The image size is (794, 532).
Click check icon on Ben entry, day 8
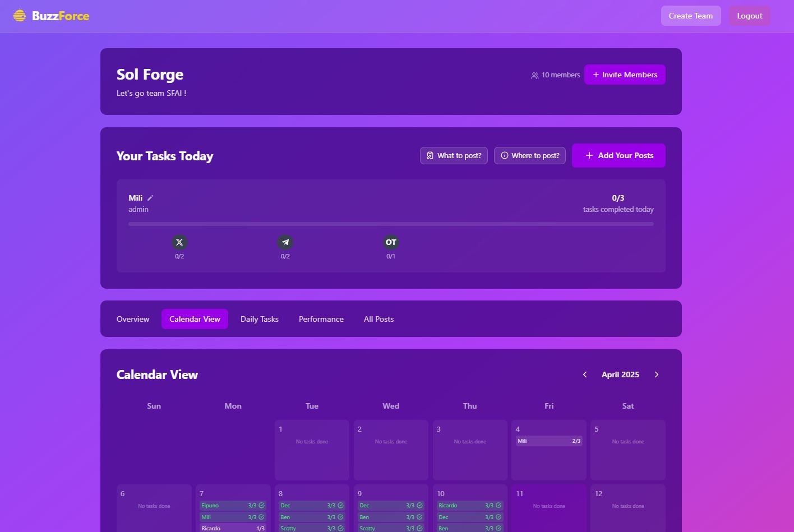coord(340,517)
